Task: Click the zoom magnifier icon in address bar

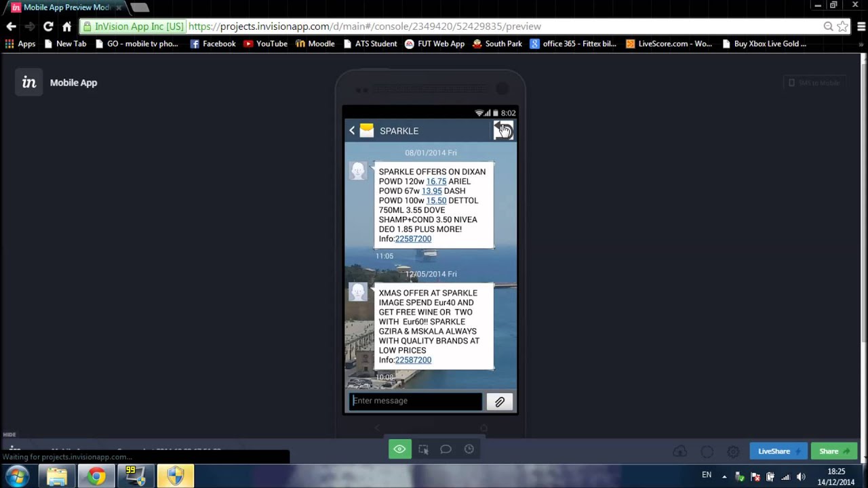Action: pos(828,26)
